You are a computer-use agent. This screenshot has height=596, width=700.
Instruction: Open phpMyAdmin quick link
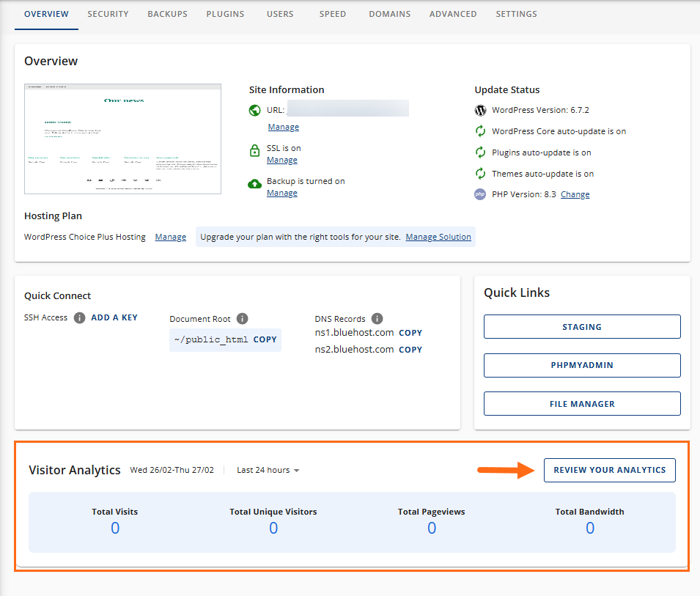tap(582, 365)
